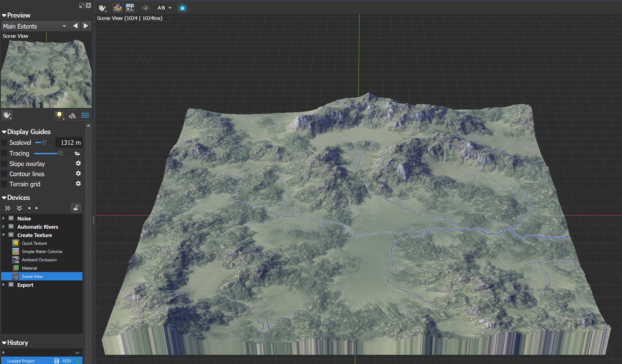Click the Material device icon
The width and height of the screenshot is (622, 364).
(x=16, y=268)
